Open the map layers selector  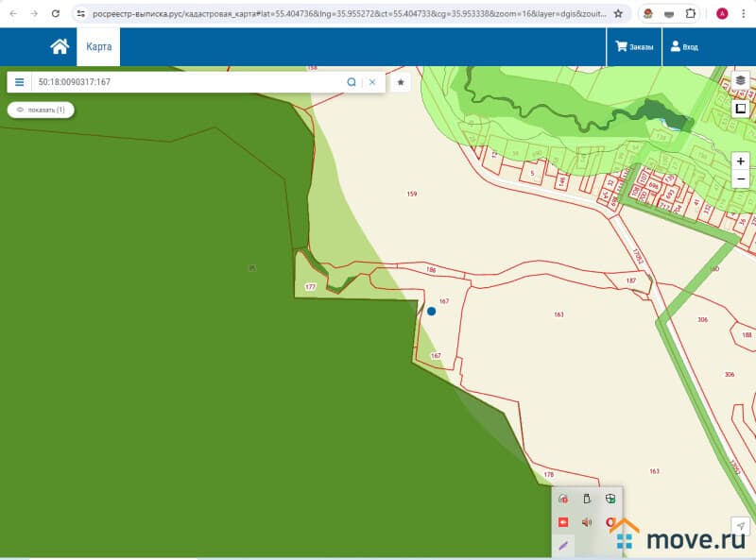pos(740,81)
